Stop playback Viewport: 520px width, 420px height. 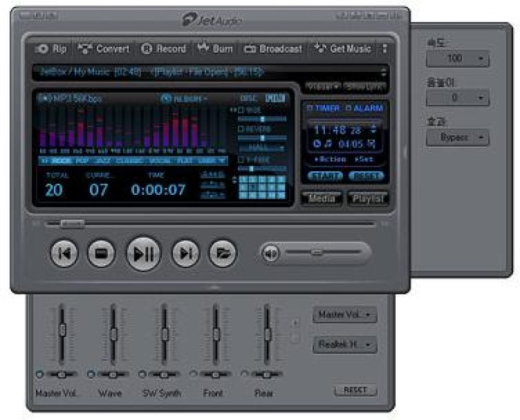tap(102, 253)
